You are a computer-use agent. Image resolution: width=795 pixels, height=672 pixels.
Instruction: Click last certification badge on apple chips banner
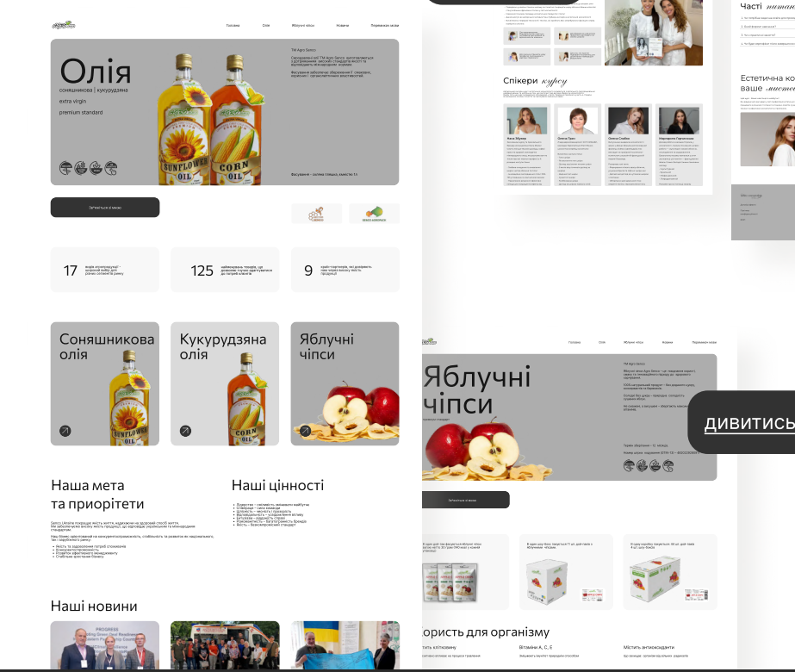point(668,465)
